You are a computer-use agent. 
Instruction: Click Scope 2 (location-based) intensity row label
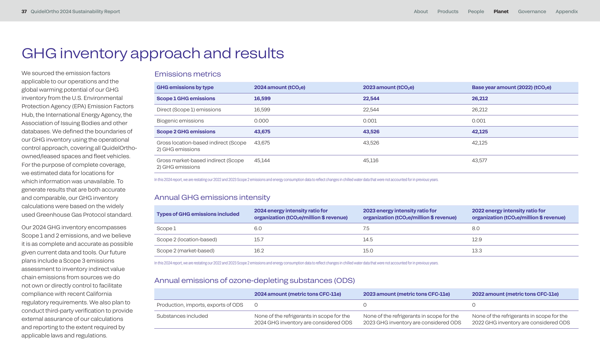click(187, 240)
